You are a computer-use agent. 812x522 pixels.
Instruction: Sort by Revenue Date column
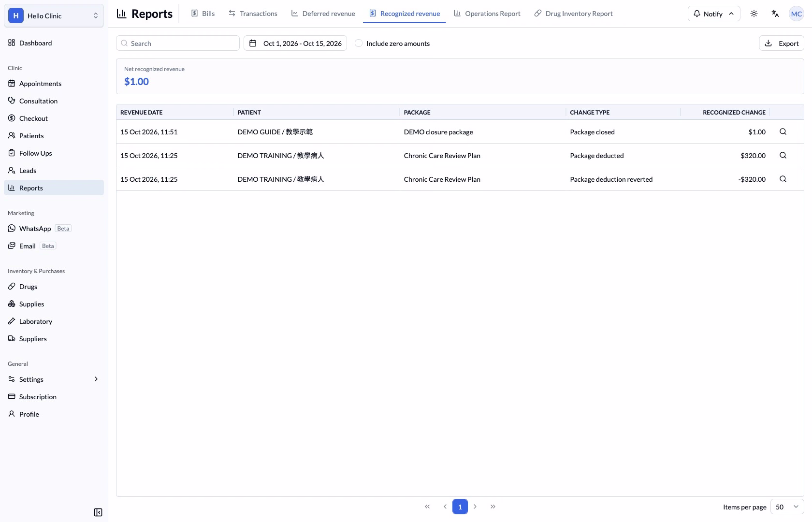[141, 112]
